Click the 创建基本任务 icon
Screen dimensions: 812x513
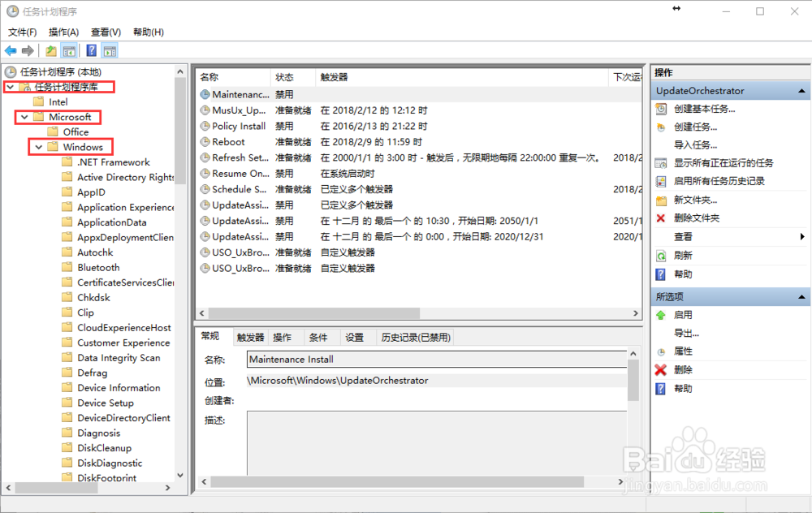coord(661,110)
